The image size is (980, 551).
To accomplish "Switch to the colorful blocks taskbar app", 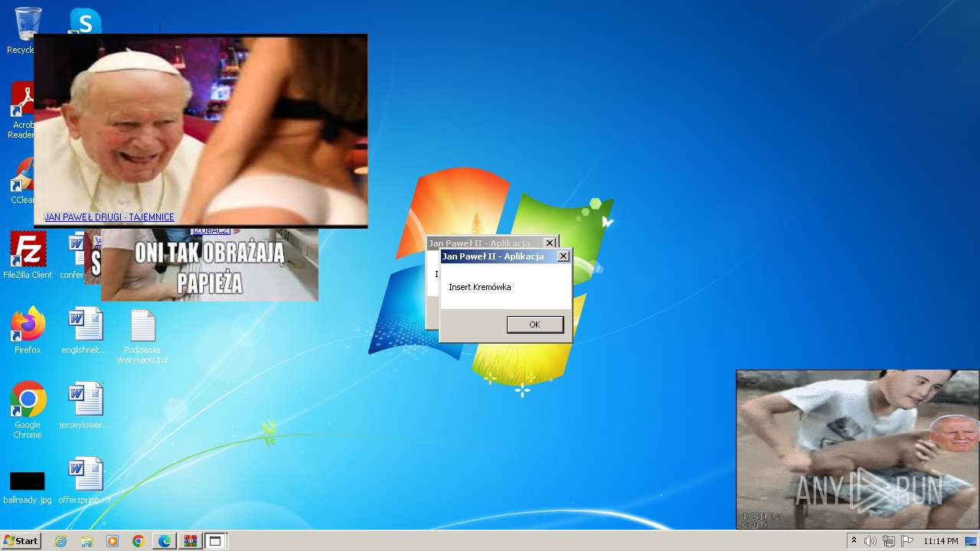I will 190,541.
